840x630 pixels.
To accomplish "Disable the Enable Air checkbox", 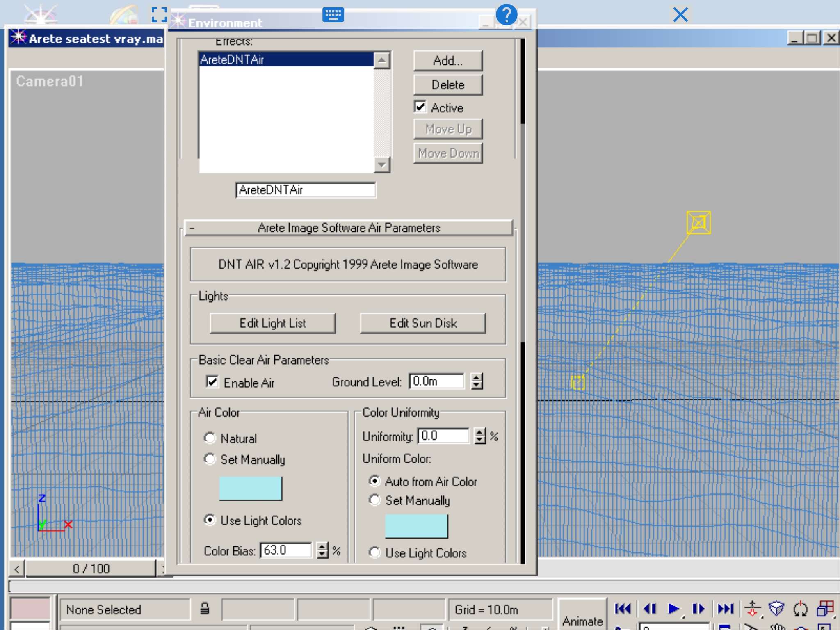I will [212, 382].
